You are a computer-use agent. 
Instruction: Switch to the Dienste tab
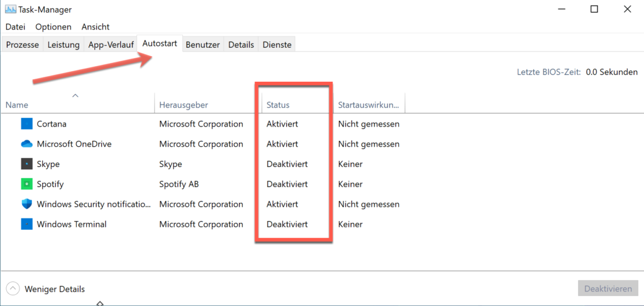pyautogui.click(x=277, y=45)
